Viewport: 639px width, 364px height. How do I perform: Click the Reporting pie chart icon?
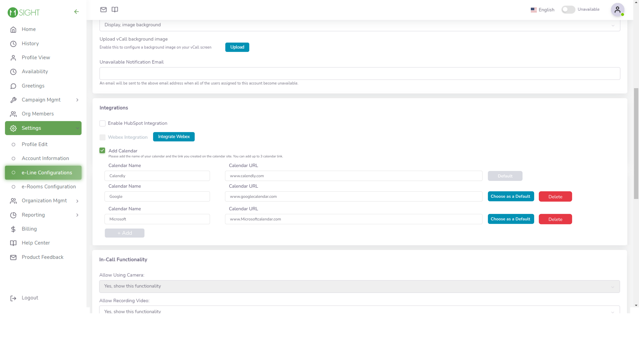13,215
